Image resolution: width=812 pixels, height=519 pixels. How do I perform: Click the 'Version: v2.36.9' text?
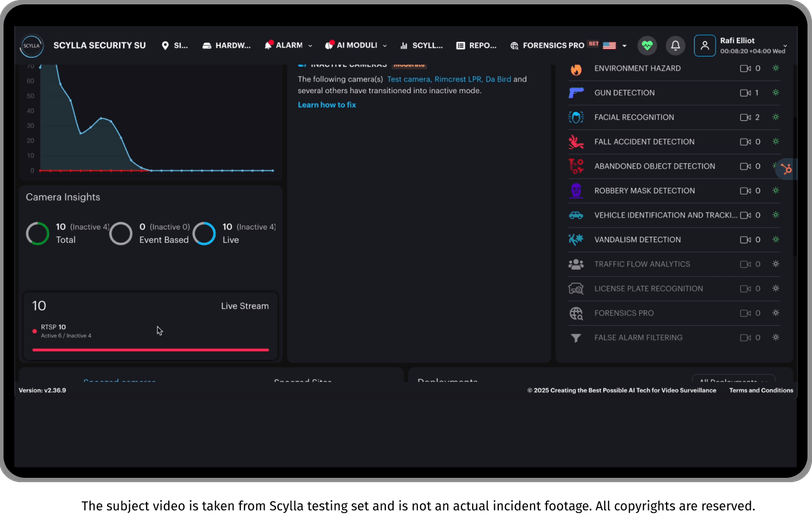(42, 391)
